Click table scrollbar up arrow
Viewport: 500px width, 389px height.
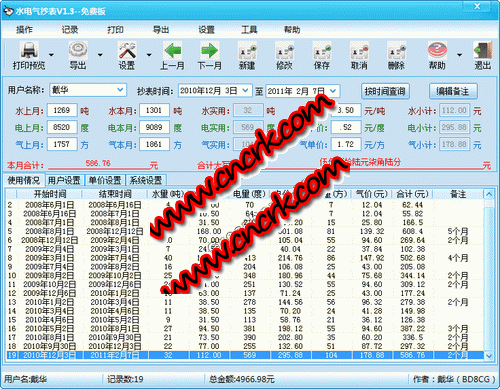(x=489, y=194)
